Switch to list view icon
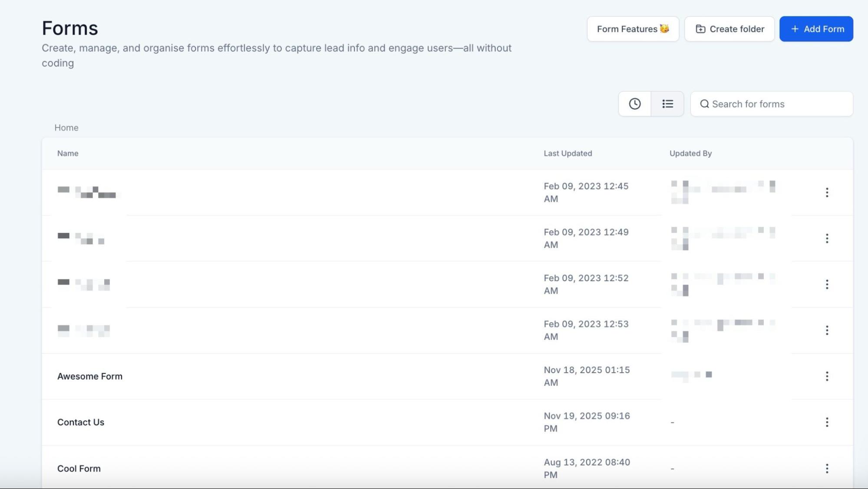 pos(667,104)
